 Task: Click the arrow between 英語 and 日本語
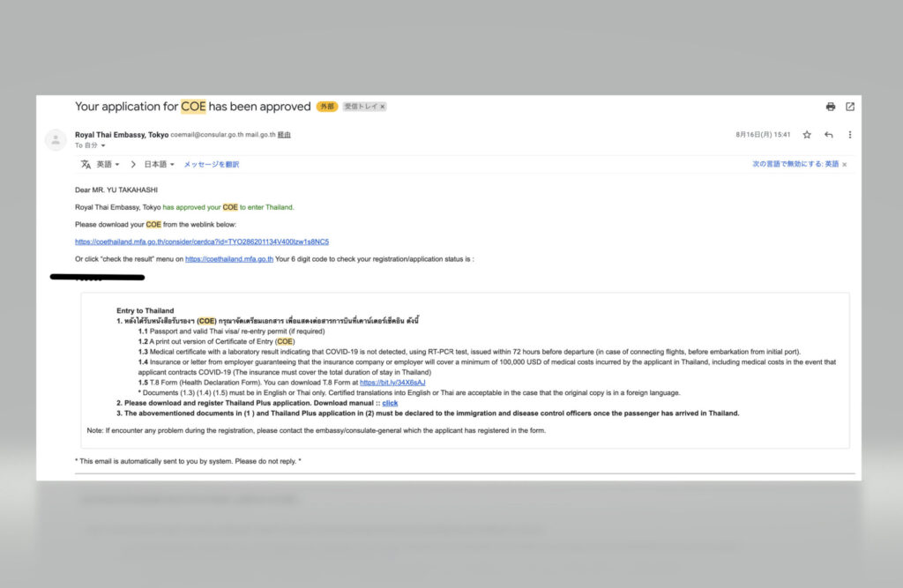tap(133, 165)
